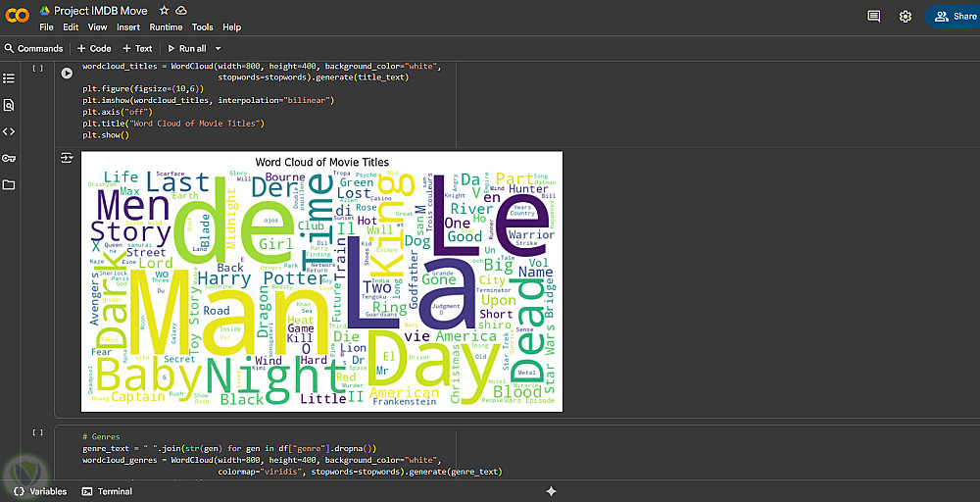Open the word cloud output actions icon

click(67, 158)
